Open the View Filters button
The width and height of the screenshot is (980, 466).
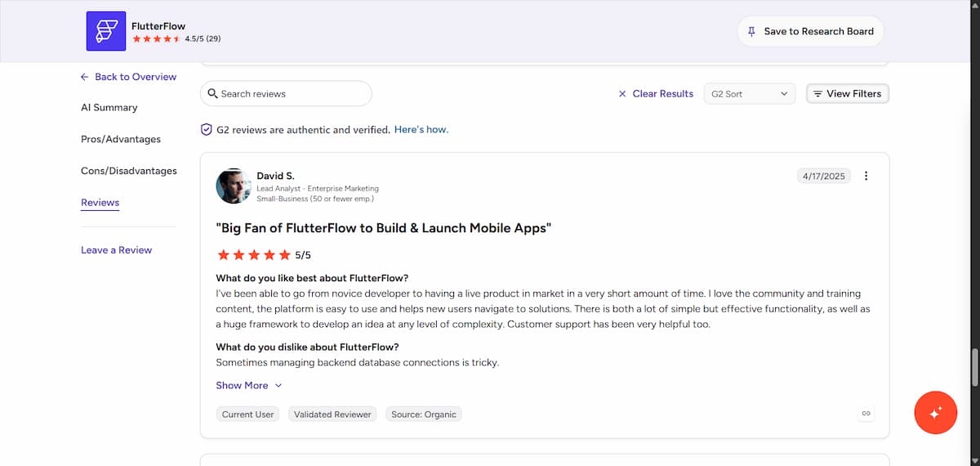[x=847, y=94]
